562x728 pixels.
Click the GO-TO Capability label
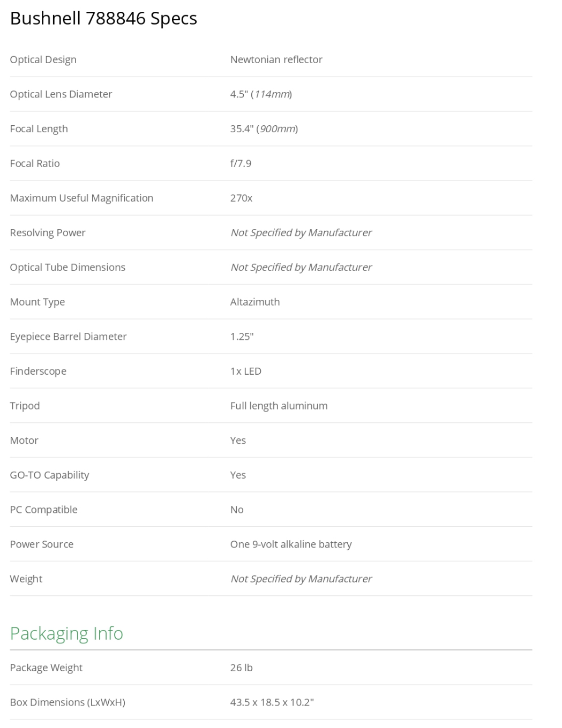tap(49, 475)
